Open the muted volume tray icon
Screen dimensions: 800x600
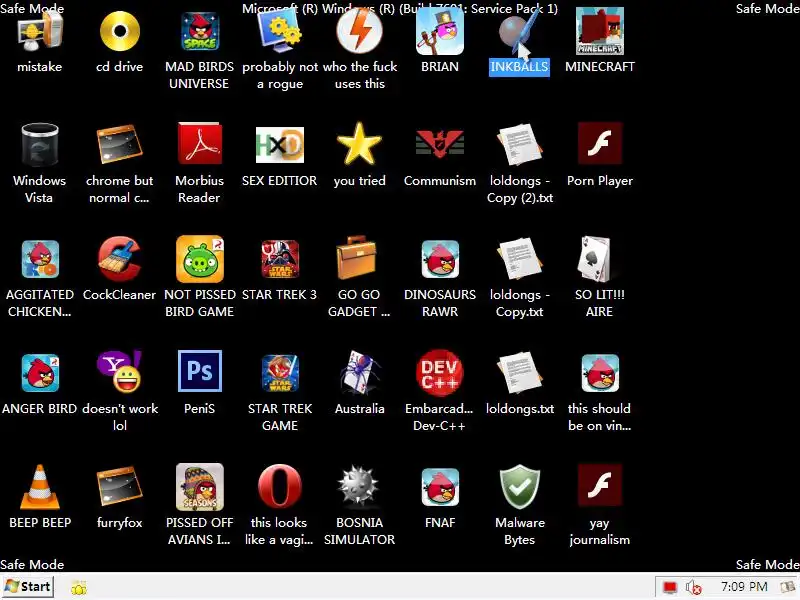(x=694, y=588)
